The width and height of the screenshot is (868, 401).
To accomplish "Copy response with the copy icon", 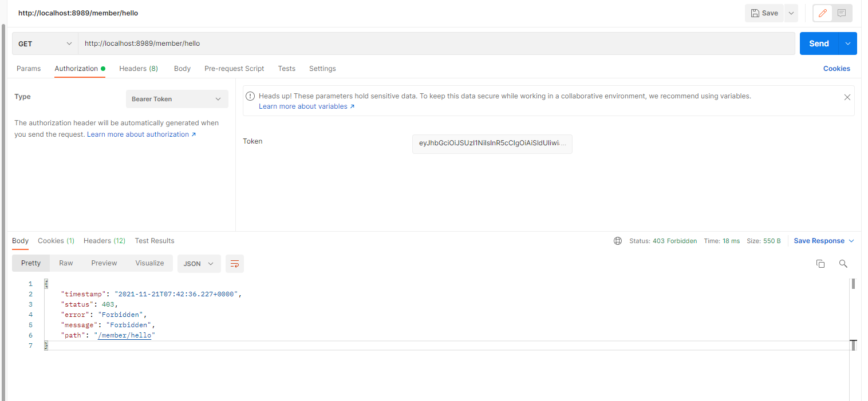I will coord(820,263).
